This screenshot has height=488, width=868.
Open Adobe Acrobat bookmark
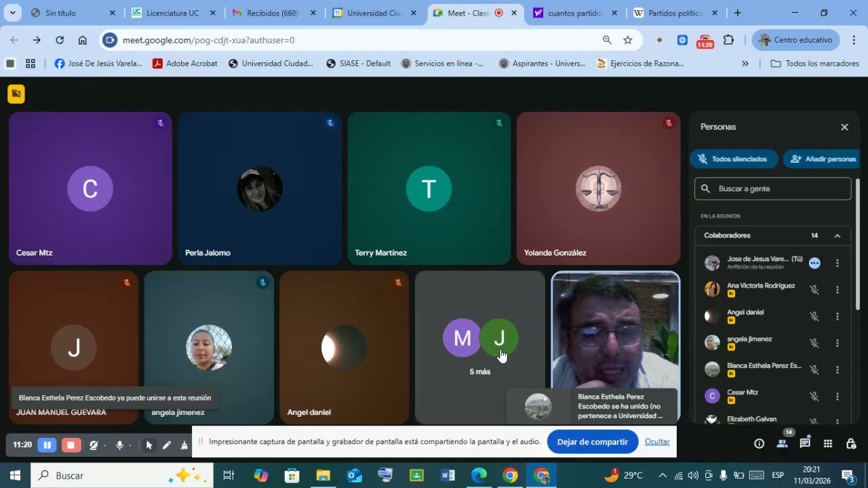(x=184, y=64)
